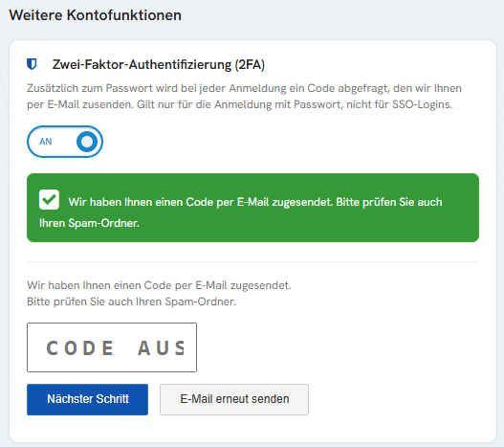Viewport: 504px width, 447px height.
Task: Click the round blue knob of the AN switch
Action: tap(87, 142)
